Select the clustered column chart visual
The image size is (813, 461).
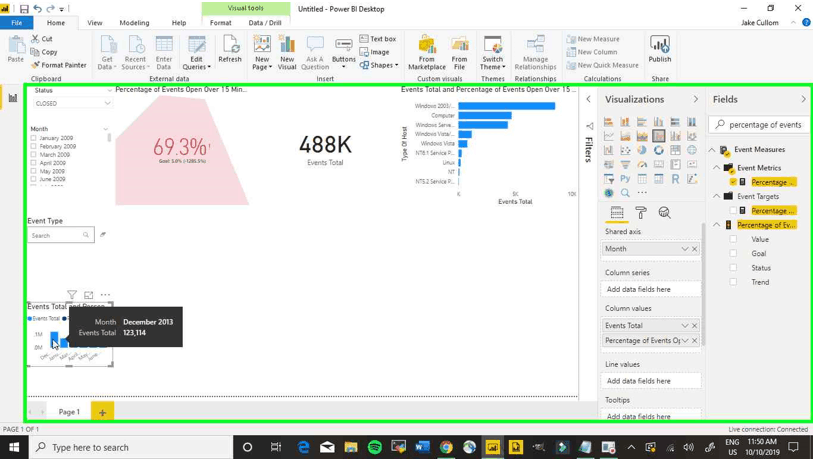658,122
